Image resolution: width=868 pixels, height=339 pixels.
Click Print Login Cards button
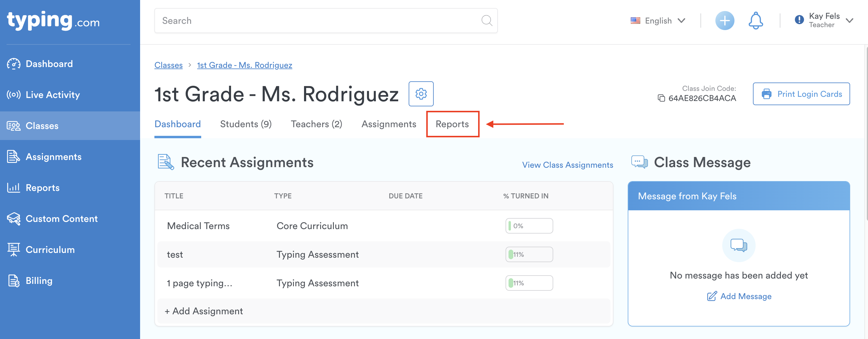(x=801, y=94)
